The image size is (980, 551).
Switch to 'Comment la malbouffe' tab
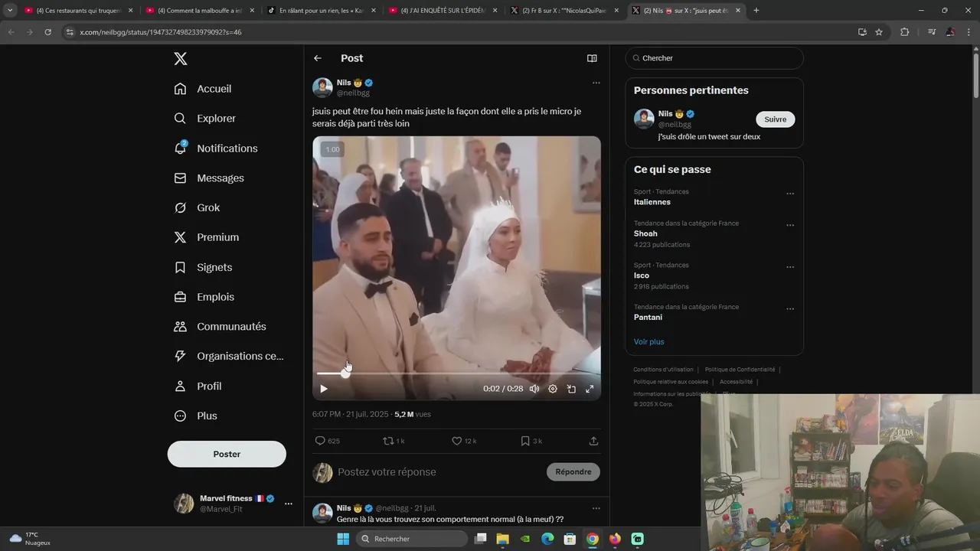coord(198,11)
